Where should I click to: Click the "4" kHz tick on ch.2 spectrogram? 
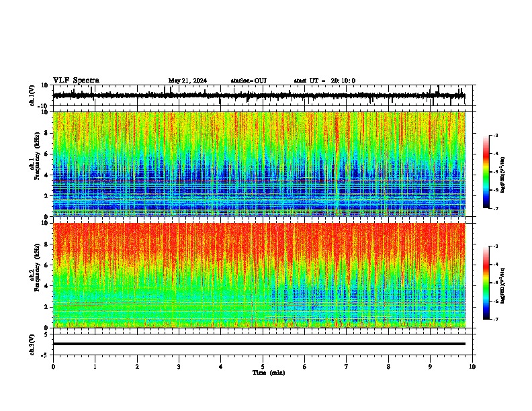pyautogui.click(x=47, y=286)
